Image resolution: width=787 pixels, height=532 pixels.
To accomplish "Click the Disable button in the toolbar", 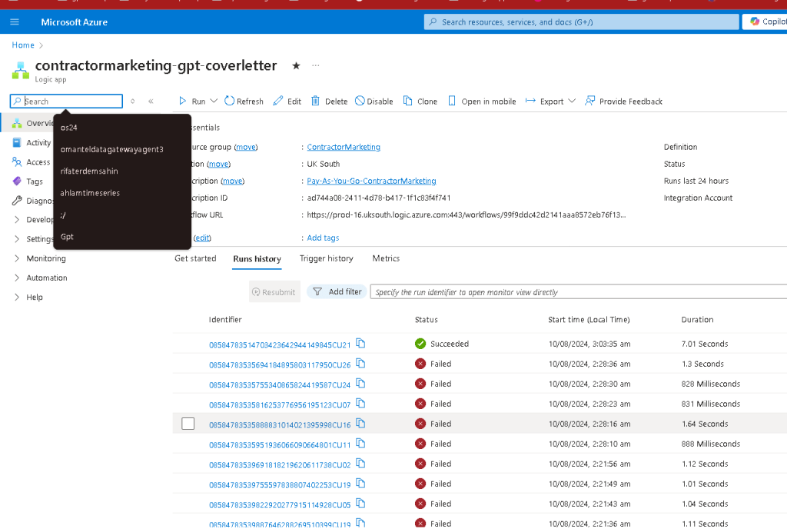I will (374, 101).
